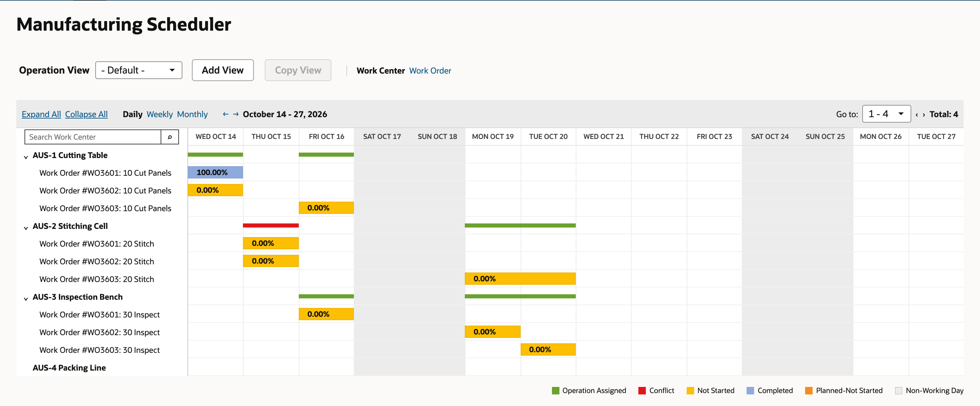
Task: Select Work Order #WO3603: 30 Inspect row
Action: pyautogui.click(x=100, y=350)
